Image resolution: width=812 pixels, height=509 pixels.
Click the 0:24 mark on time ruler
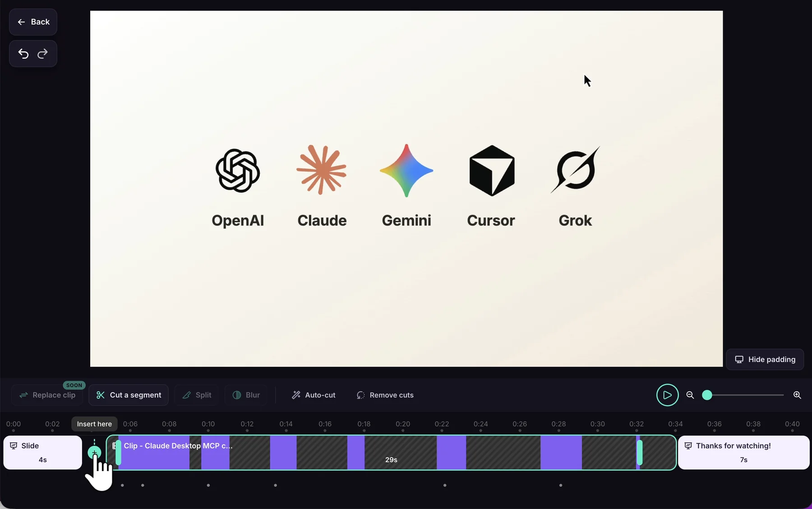(481, 424)
